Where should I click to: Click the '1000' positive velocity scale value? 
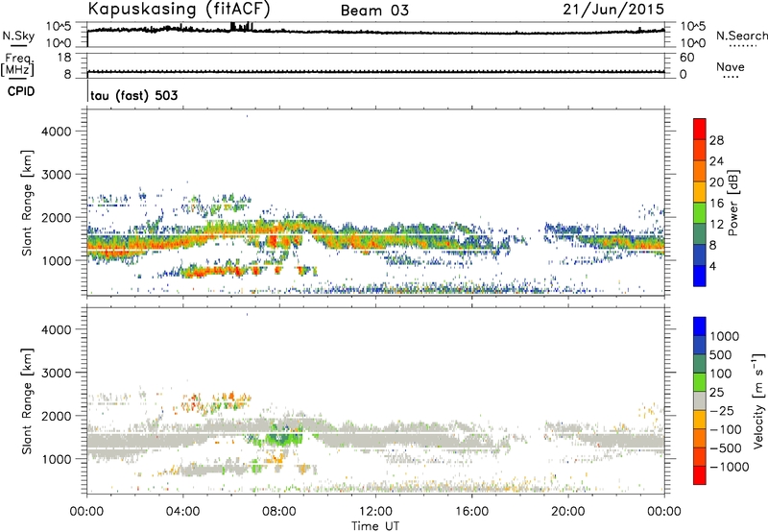pyautogui.click(x=724, y=336)
